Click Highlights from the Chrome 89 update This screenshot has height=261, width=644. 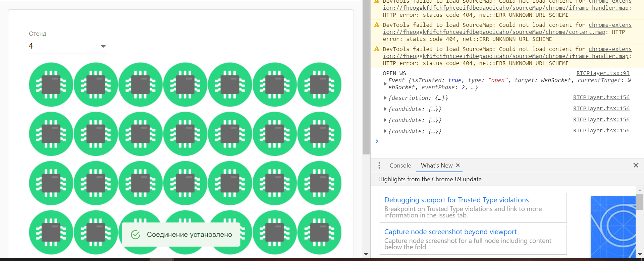[430, 179]
